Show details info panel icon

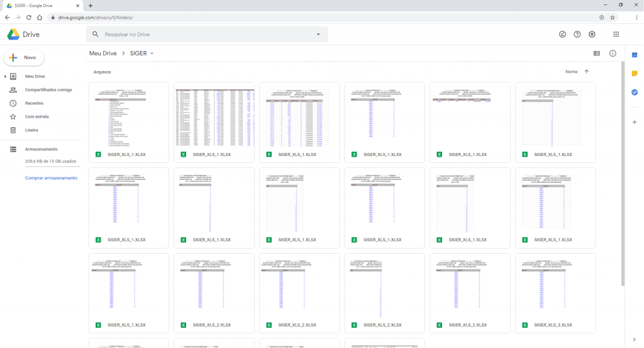tap(613, 53)
